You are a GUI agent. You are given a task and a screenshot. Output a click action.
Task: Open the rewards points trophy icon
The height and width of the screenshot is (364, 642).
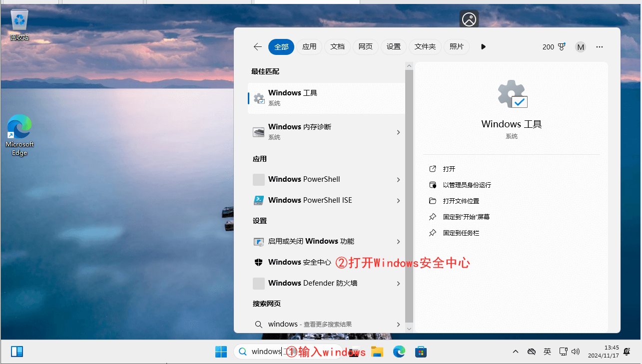click(562, 47)
